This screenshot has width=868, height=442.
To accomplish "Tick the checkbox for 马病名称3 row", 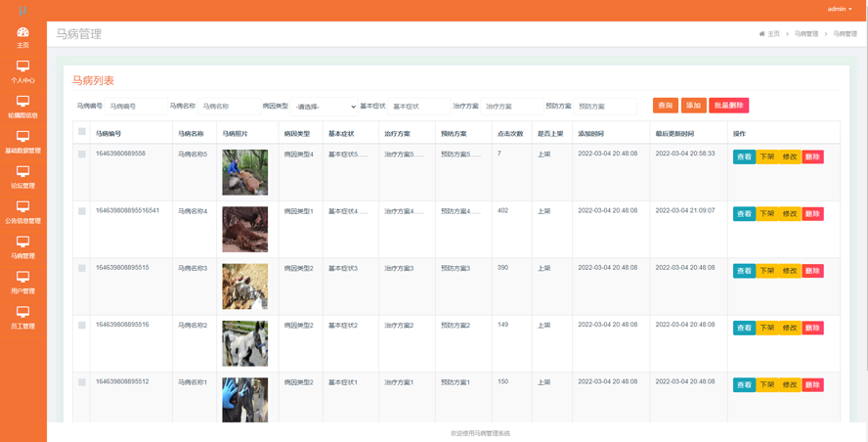I will click(x=82, y=269).
